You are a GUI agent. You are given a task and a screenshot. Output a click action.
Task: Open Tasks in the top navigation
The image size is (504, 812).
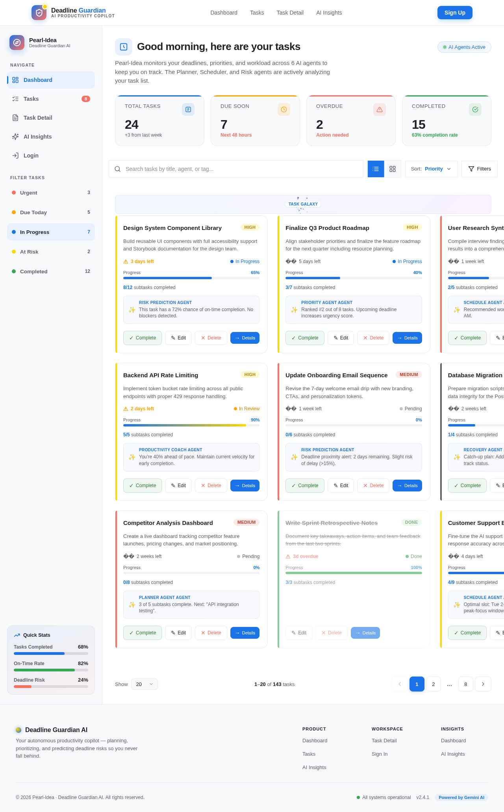coord(257,13)
